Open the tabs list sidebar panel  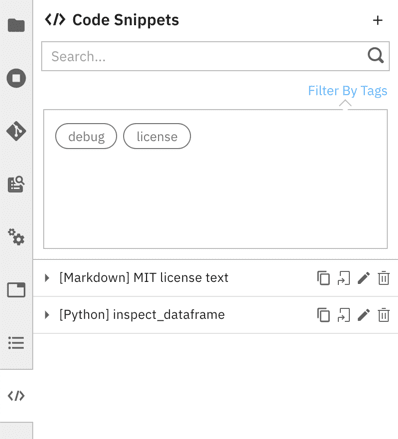(x=16, y=290)
